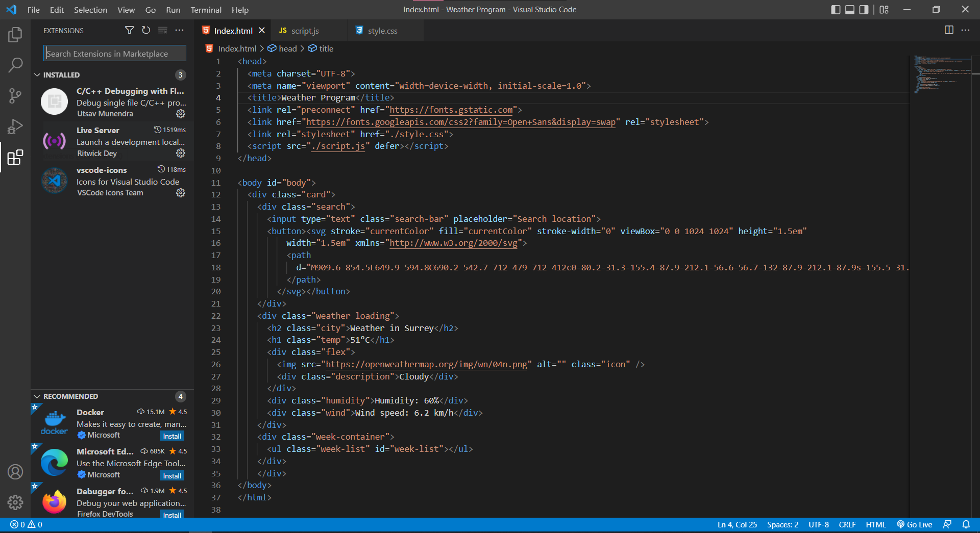
Task: Switch to the script.js tab
Action: [305, 31]
